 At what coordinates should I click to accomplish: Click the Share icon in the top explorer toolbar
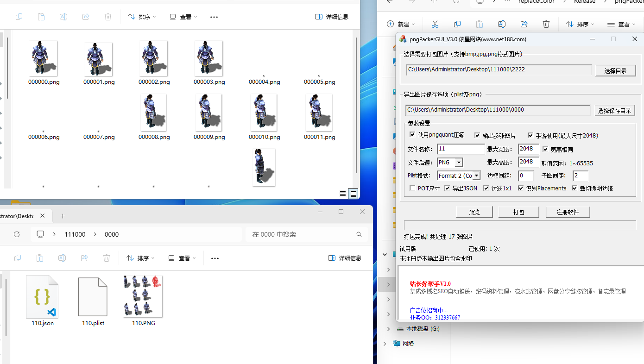pos(85,17)
